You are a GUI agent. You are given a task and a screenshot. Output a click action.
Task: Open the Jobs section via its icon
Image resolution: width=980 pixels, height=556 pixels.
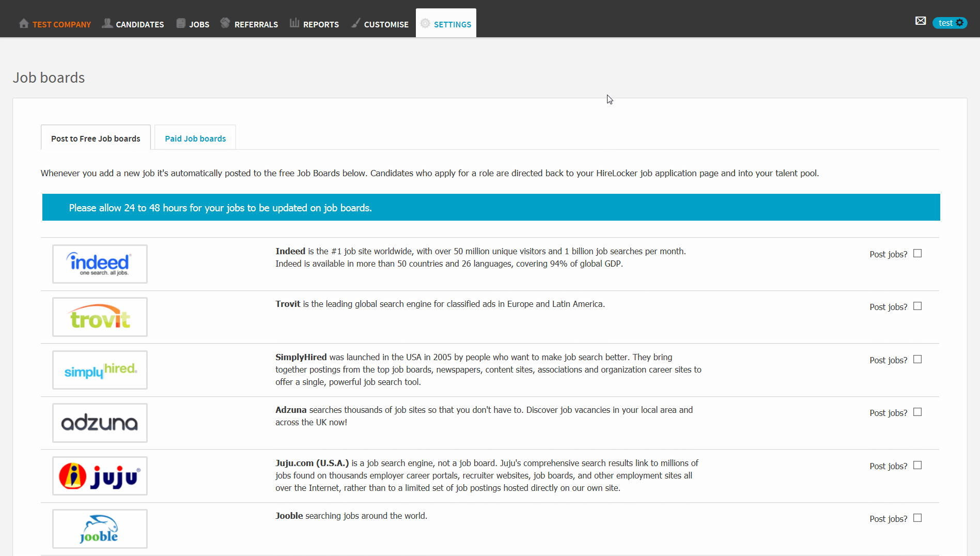pos(180,23)
